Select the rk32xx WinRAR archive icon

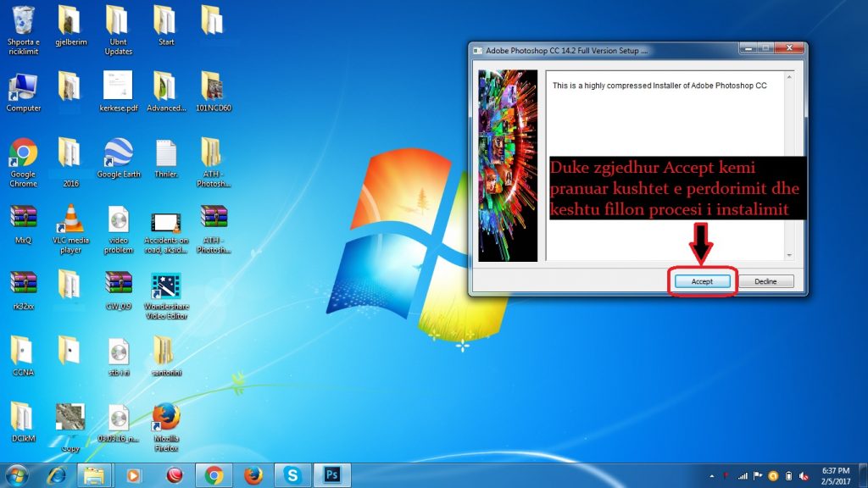(23, 290)
